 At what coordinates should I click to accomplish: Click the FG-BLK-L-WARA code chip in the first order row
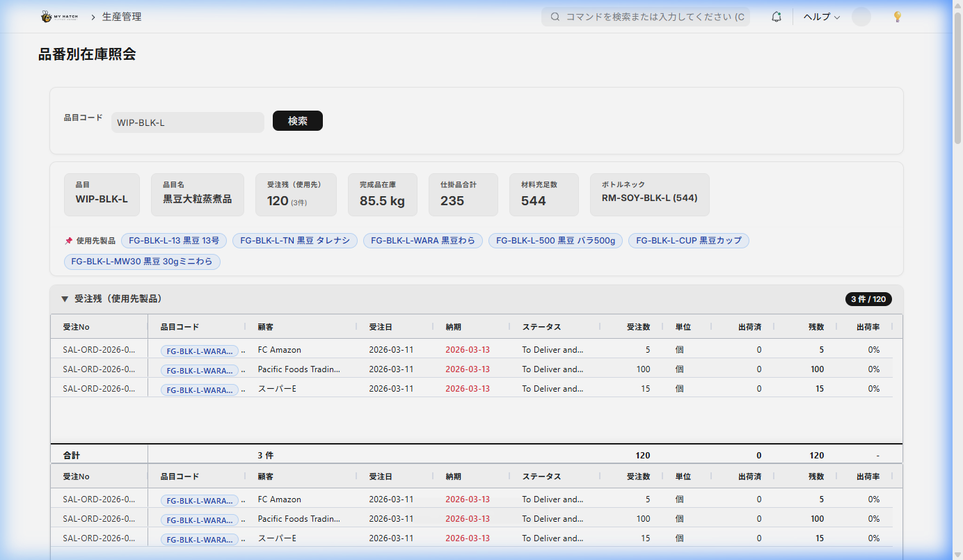[200, 351]
